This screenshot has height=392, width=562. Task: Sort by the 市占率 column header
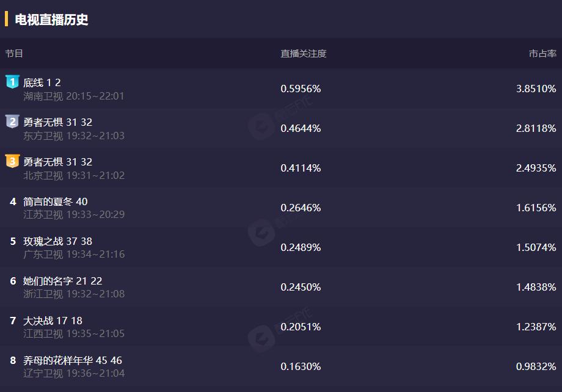pos(542,53)
